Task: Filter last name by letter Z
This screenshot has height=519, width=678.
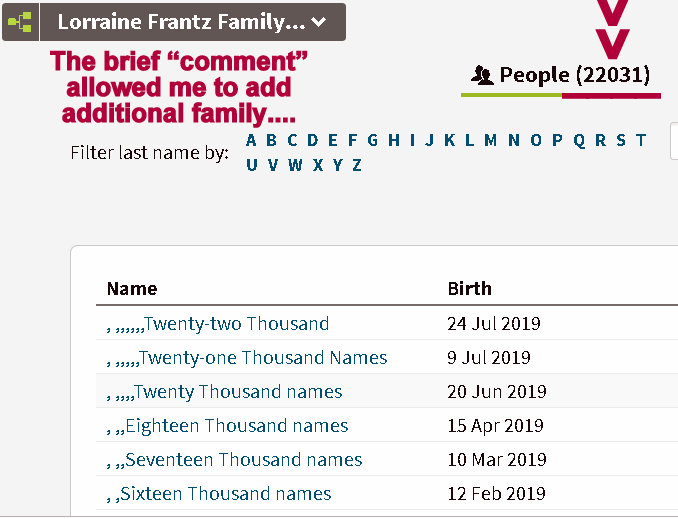Action: pyautogui.click(x=356, y=165)
